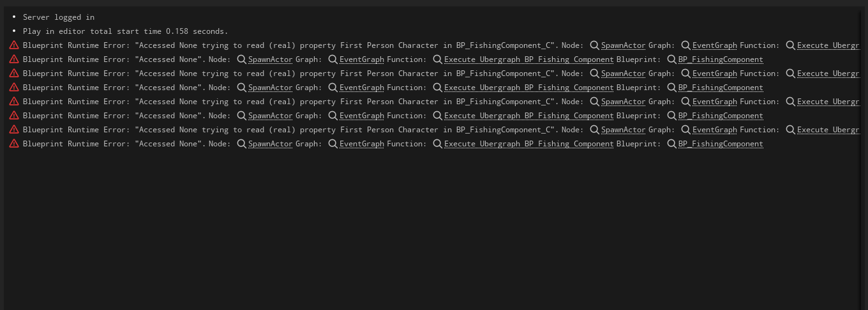This screenshot has height=310, width=868.
Task: Click magnifier icon beside BP_FishingComponent in last row
Action: point(671,144)
